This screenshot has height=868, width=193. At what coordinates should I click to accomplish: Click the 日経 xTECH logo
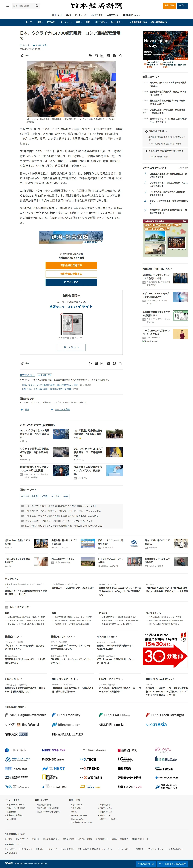click(x=88, y=759)
